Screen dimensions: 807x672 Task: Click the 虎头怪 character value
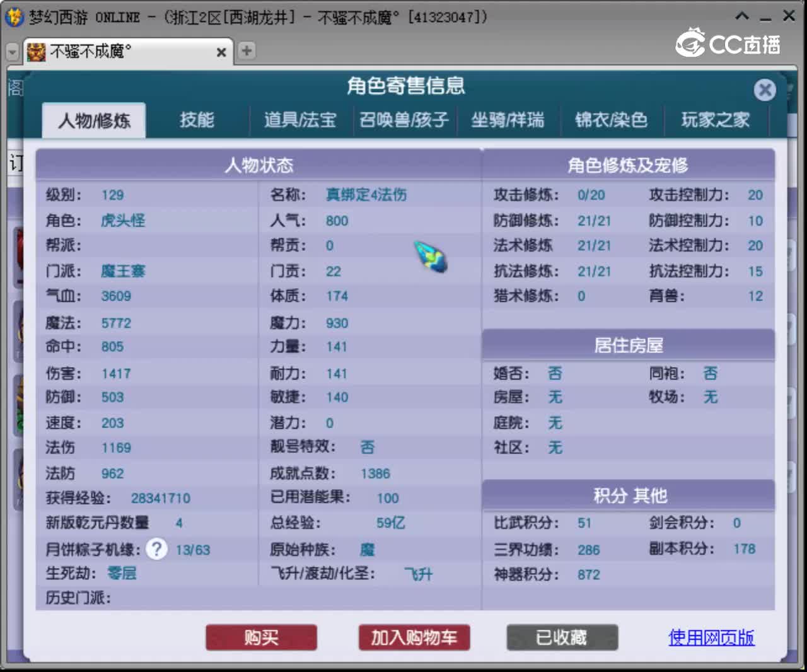123,221
